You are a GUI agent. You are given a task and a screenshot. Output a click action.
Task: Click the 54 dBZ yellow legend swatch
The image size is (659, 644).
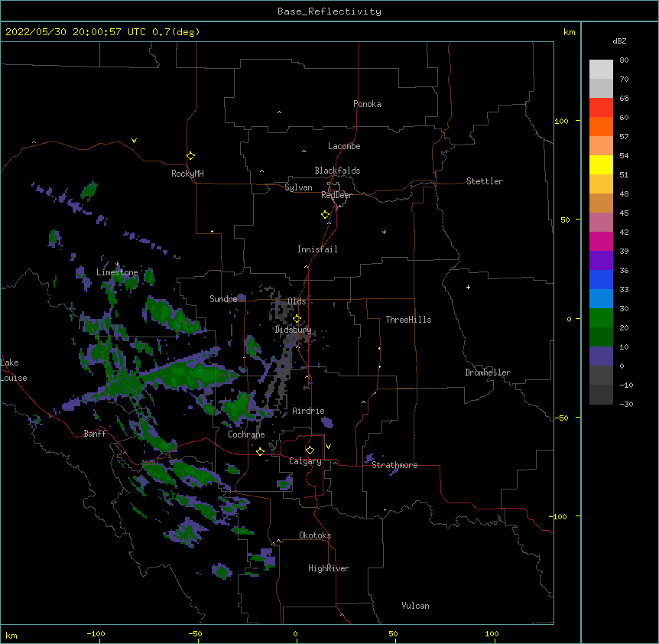(x=601, y=164)
